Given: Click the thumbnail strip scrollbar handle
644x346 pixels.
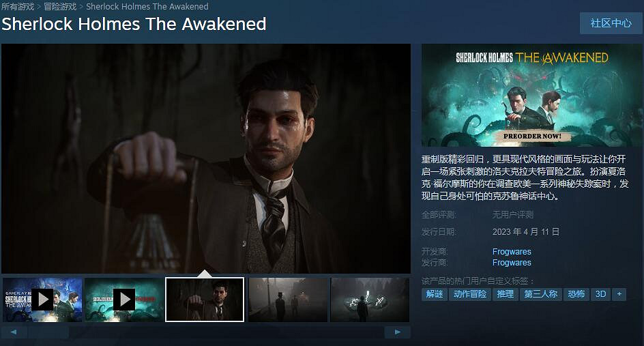Looking at the screenshot, I should pyautogui.click(x=48, y=332).
